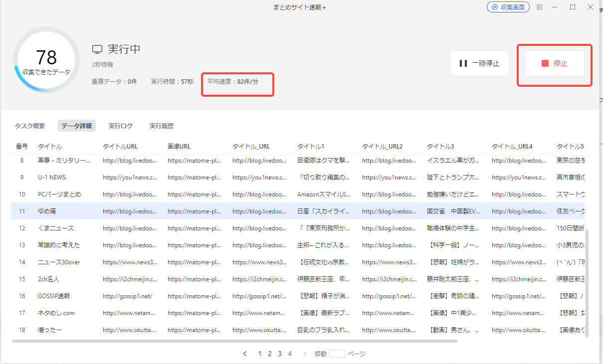Click the next page right chevron

(305, 354)
